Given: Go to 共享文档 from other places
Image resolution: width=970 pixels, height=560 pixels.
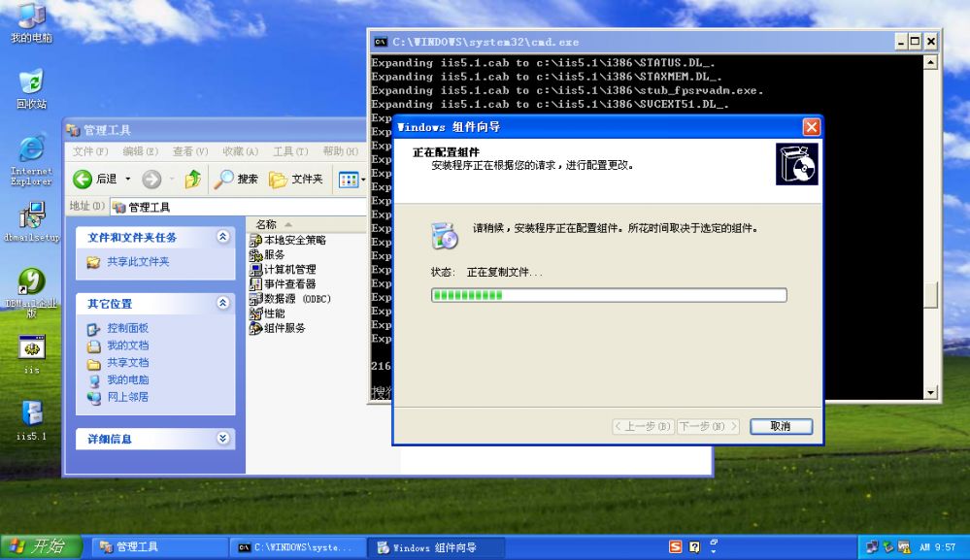Looking at the screenshot, I should 127,363.
